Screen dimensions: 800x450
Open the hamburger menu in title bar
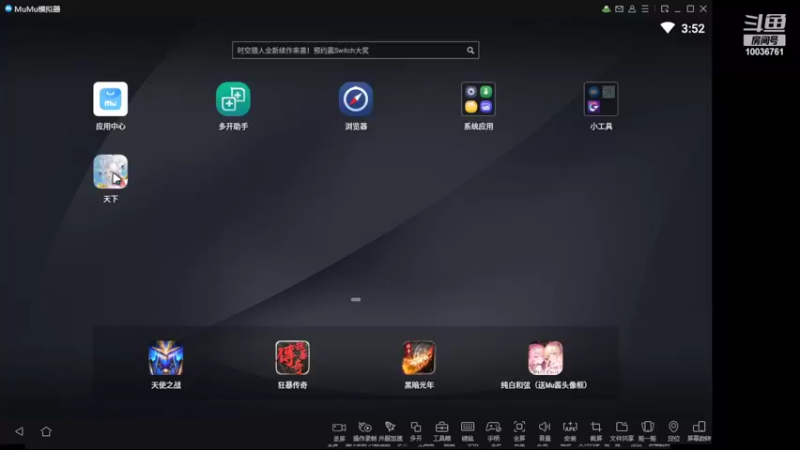[x=645, y=9]
